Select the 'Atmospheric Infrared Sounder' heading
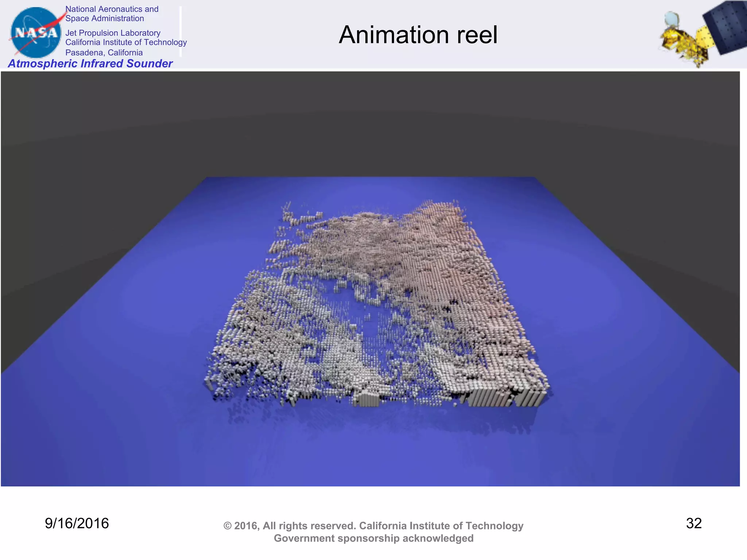Viewport: 747px width, 560px height. click(x=90, y=63)
